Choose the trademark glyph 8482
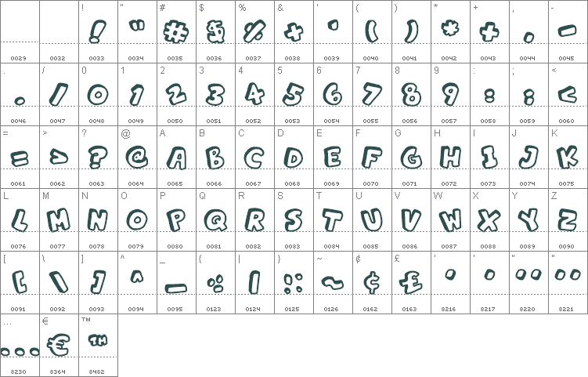Image resolution: width=588 pixels, height=377 pixels. pyautogui.click(x=98, y=340)
